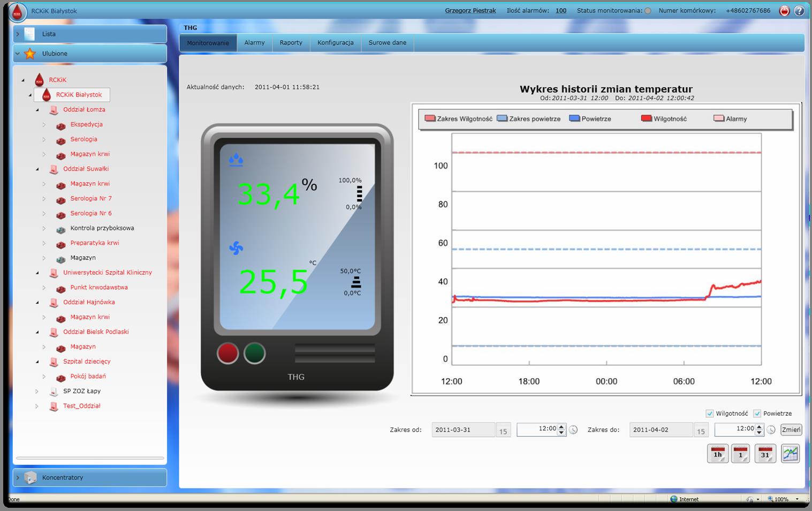Open the 100 alarm count link

560,10
